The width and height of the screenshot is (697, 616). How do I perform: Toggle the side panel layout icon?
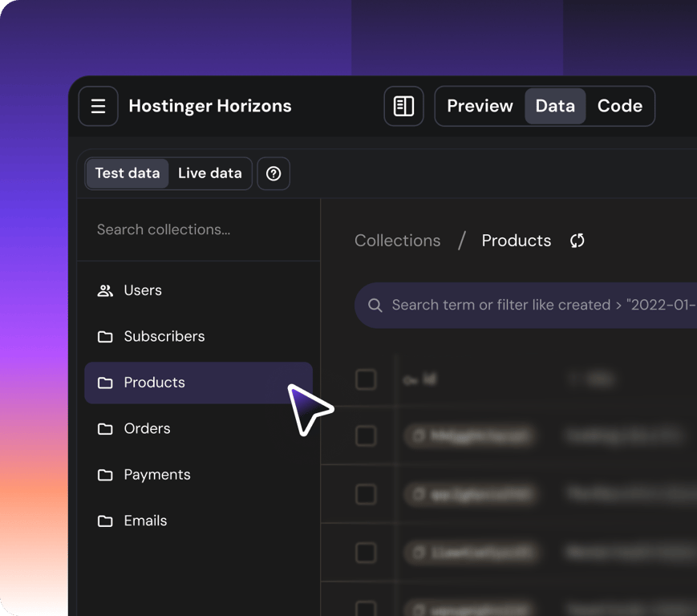pyautogui.click(x=403, y=106)
